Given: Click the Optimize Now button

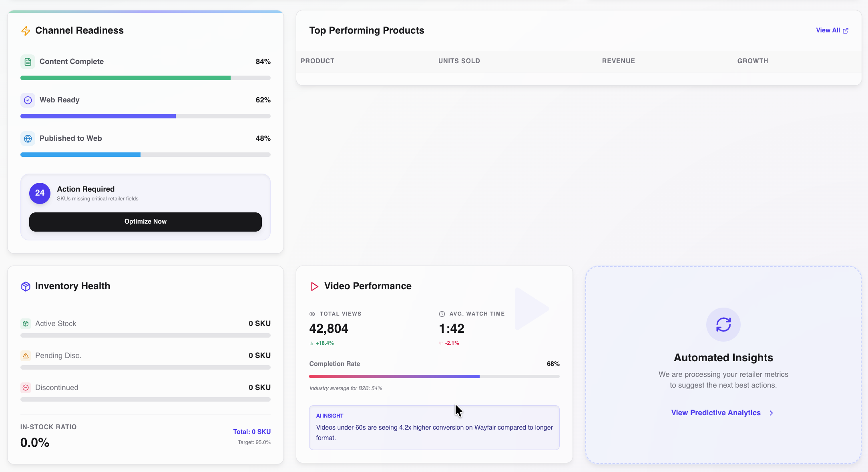Looking at the screenshot, I should (145, 222).
